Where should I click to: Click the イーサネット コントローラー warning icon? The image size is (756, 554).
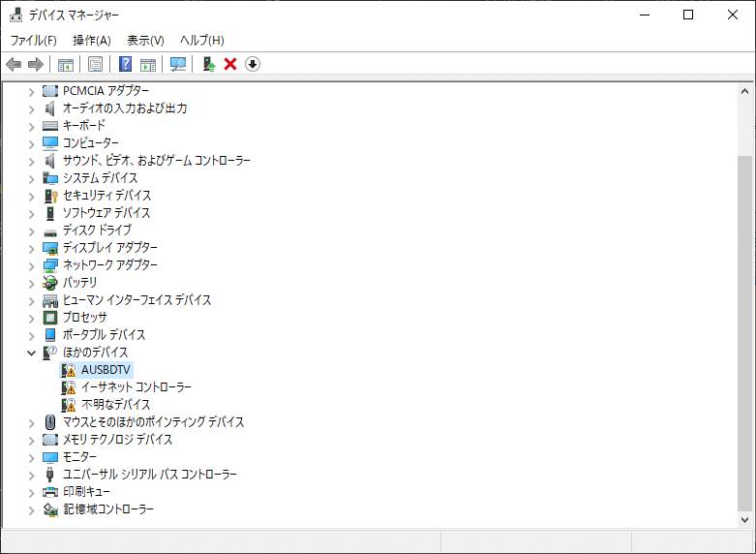(x=69, y=387)
